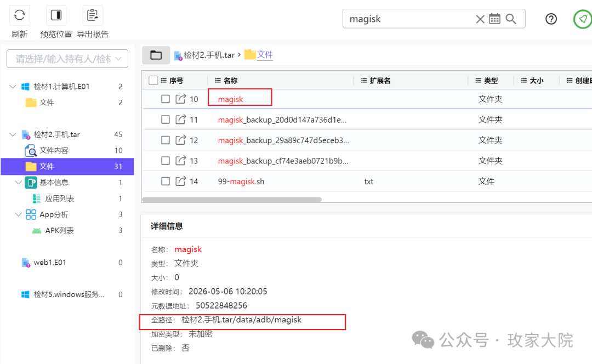Click the 文件 breadcrumb link
The height and width of the screenshot is (364, 592).
click(x=265, y=54)
